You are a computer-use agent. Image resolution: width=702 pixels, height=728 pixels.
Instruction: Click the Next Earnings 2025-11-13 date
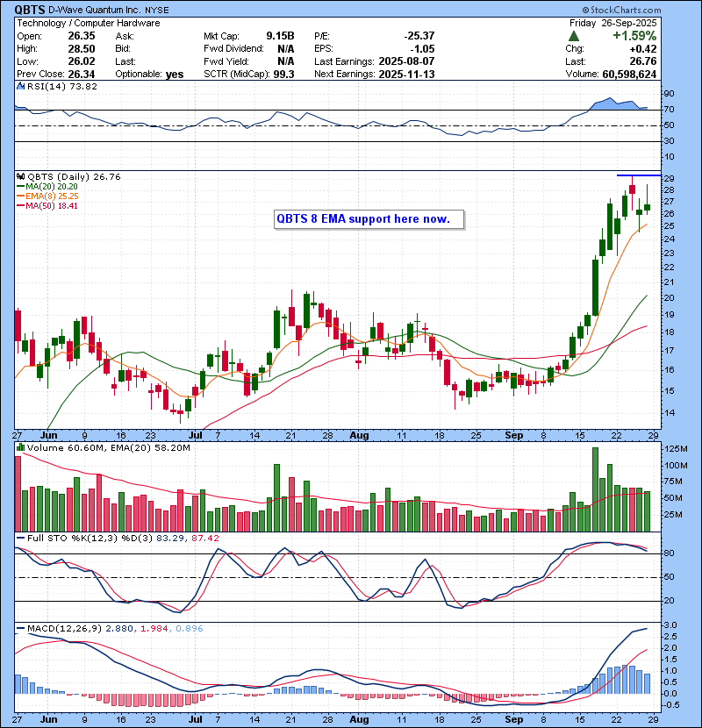[x=406, y=75]
